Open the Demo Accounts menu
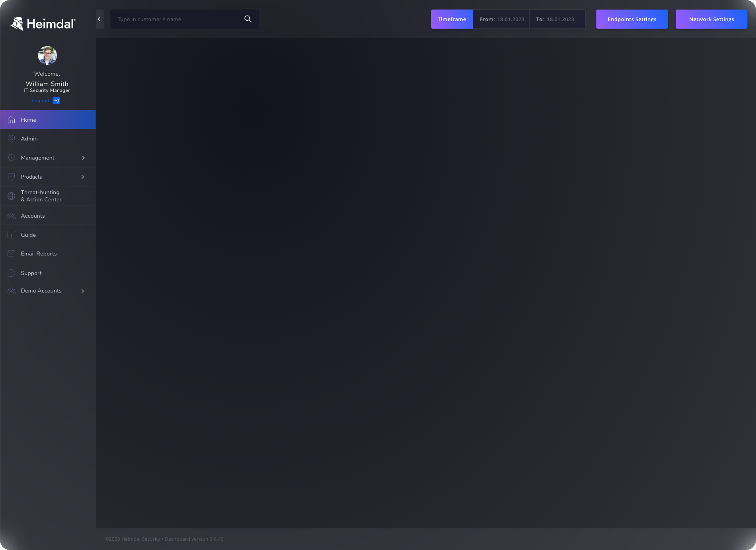The width and height of the screenshot is (756, 550). pyautogui.click(x=48, y=291)
